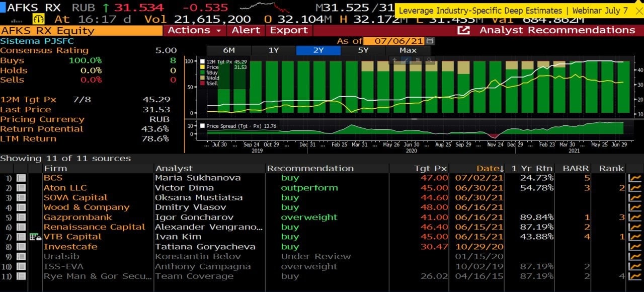The height and width of the screenshot is (292, 644).
Task: Open the chart icon for SOVA Capital row
Action: (635, 197)
